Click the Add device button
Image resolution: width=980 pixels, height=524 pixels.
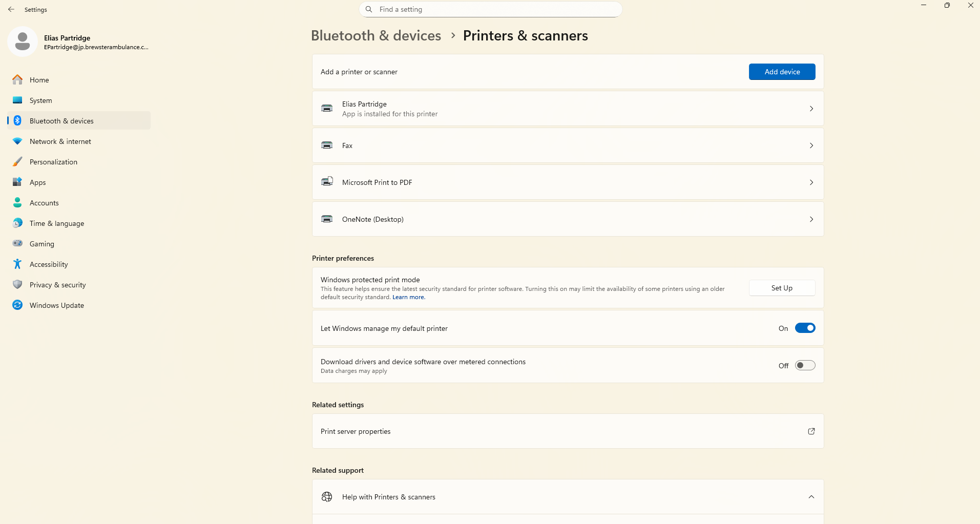(782, 72)
